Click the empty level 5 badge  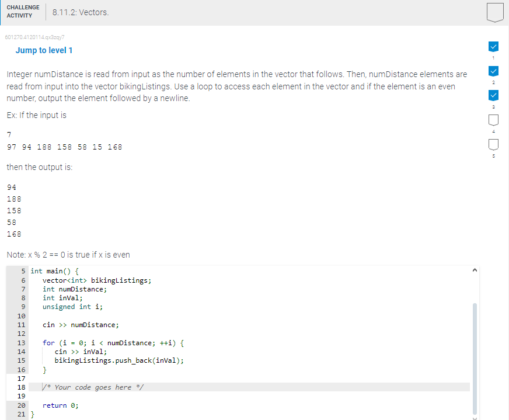pos(493,144)
